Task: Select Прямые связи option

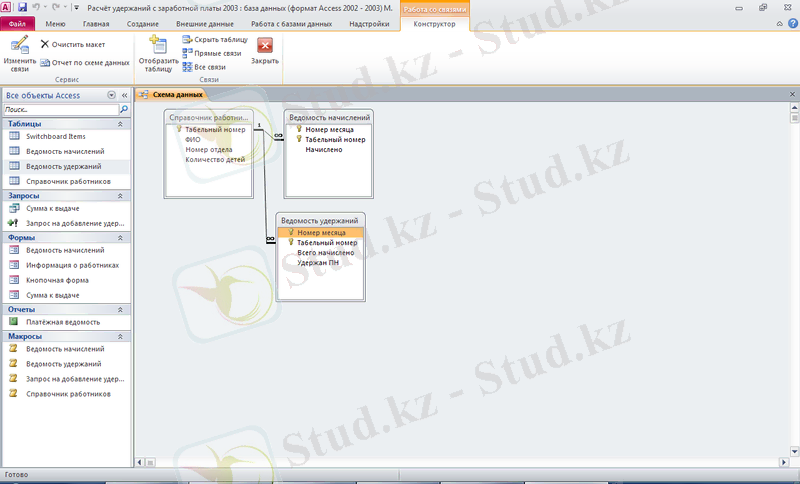Action: tap(212, 53)
